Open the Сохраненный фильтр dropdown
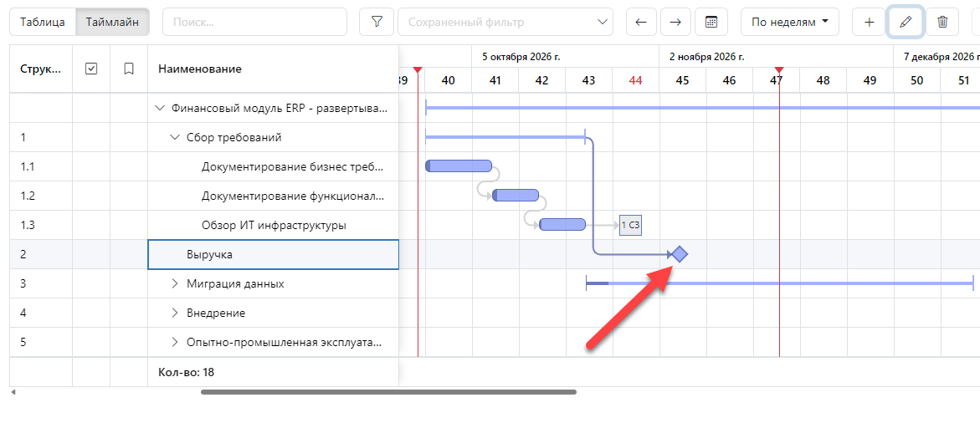This screenshot has height=423, width=980. [x=505, y=22]
